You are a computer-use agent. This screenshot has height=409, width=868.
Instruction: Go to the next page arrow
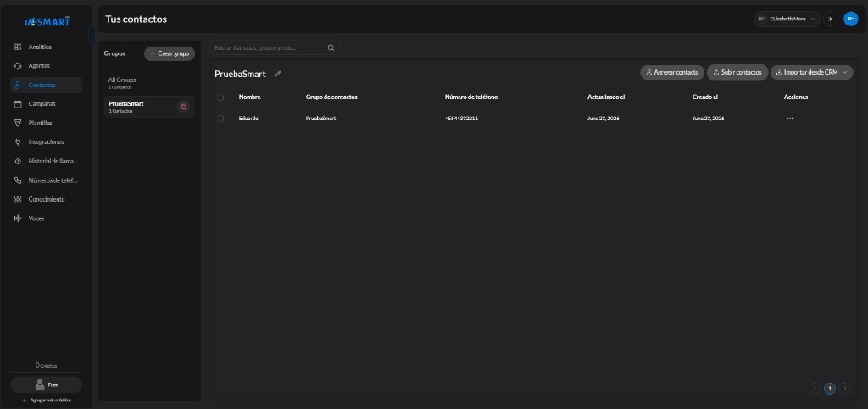click(x=845, y=389)
